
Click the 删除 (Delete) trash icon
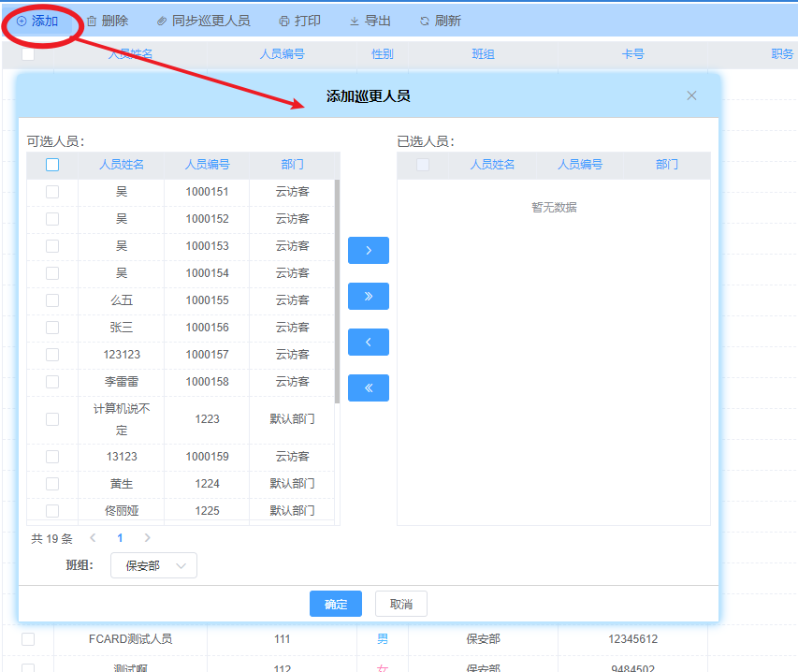(x=92, y=21)
